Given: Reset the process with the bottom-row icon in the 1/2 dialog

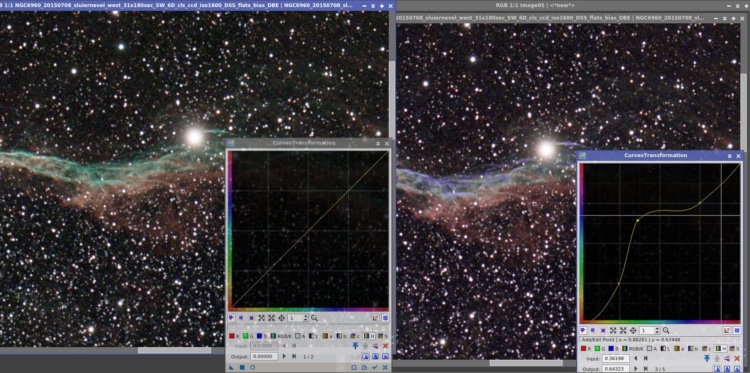Looking at the screenshot, I should (385, 367).
